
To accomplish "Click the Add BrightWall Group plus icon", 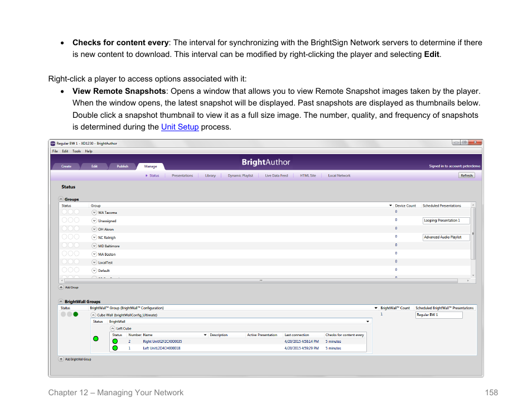I will tap(61, 359).
